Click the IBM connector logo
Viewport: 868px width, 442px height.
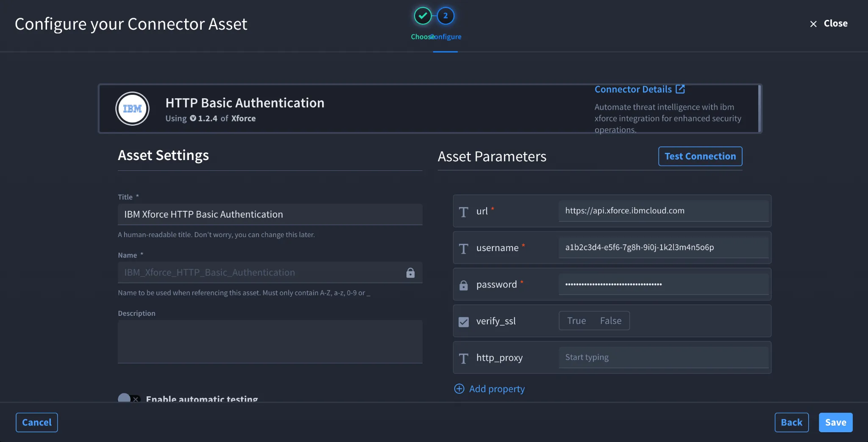[x=132, y=109]
